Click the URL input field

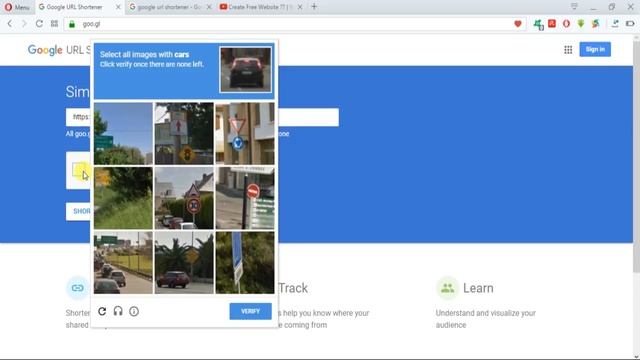point(202,117)
